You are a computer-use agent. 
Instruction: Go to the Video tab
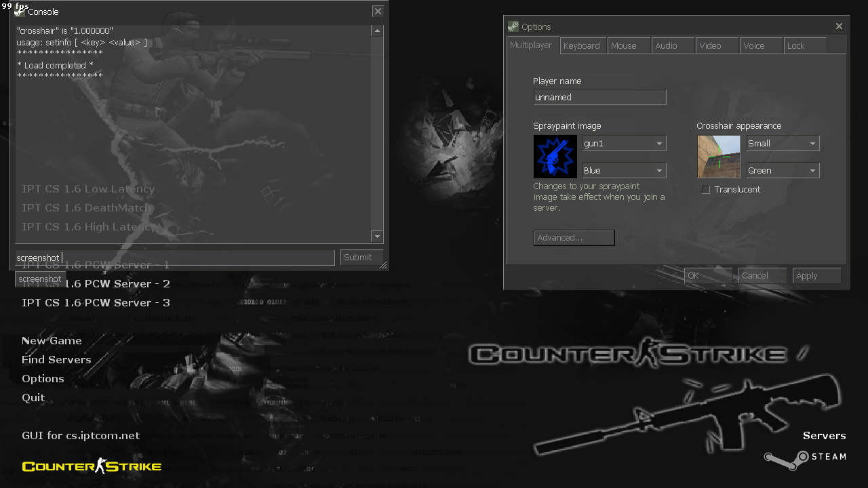tap(717, 45)
